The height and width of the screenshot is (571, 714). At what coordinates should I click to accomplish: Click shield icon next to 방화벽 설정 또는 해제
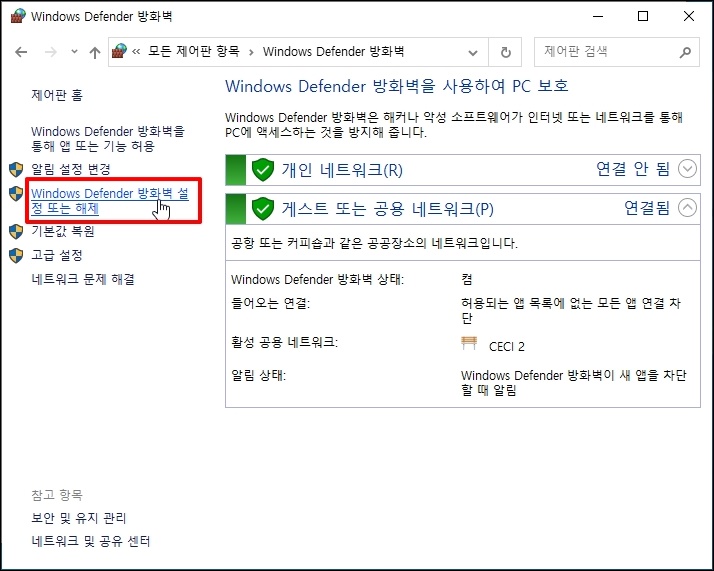tap(16, 194)
